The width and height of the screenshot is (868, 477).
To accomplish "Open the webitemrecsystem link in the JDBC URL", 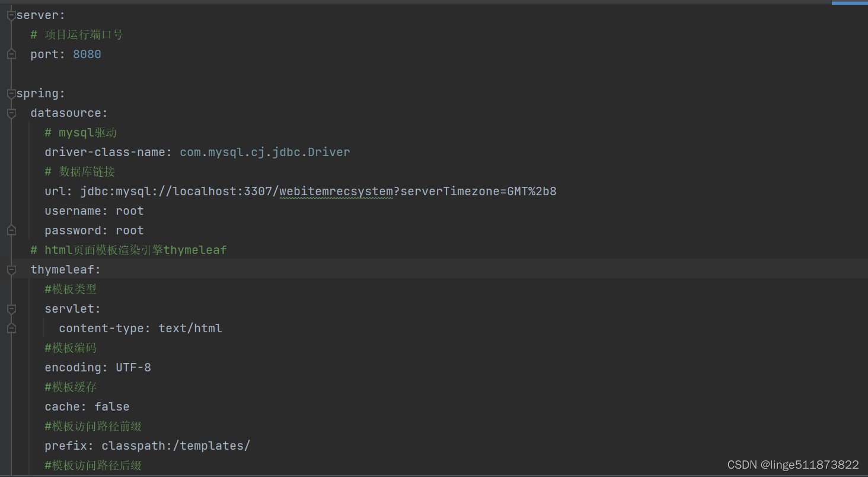I will click(336, 191).
